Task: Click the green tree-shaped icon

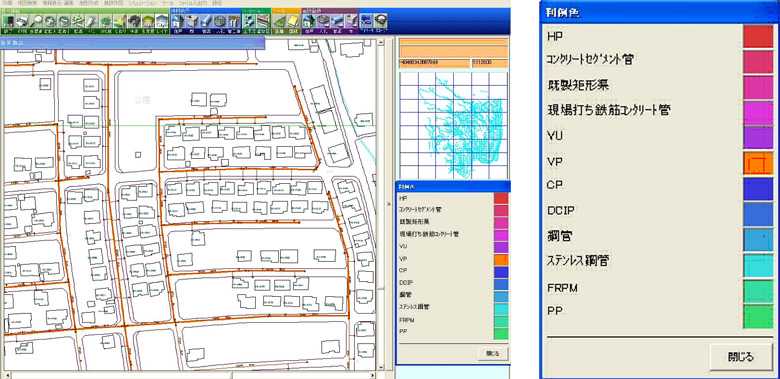Action: (105, 20)
